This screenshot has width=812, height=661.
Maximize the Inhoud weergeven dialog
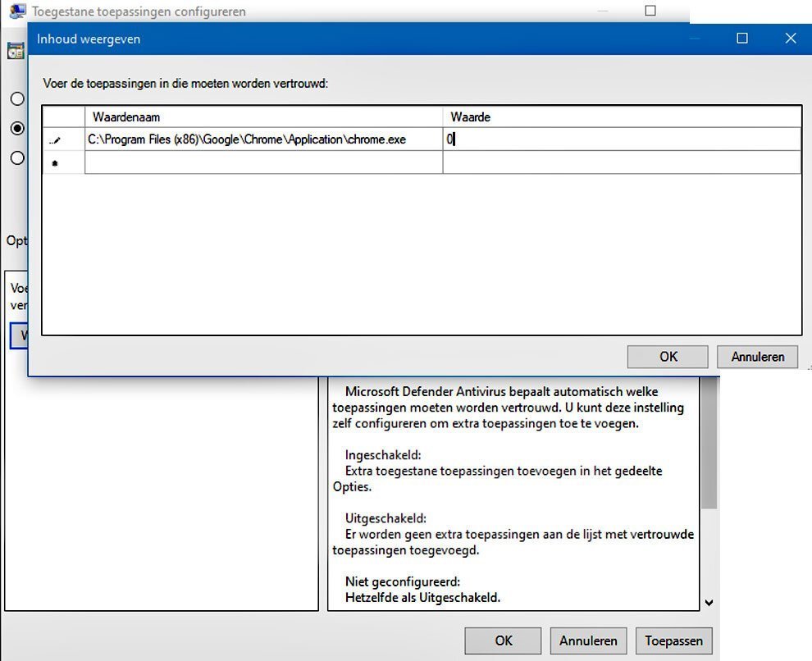tap(742, 39)
